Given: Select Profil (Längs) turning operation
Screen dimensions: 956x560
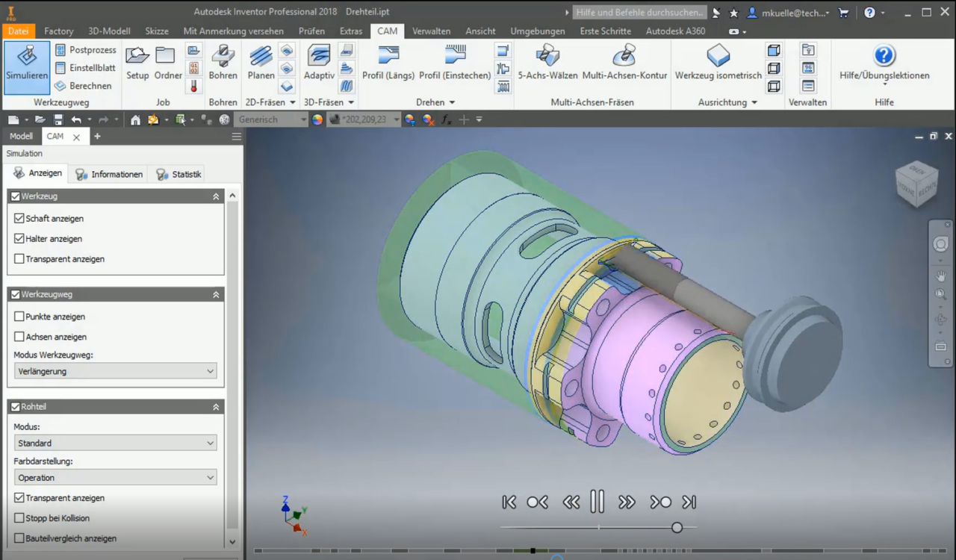Looking at the screenshot, I should tap(388, 63).
